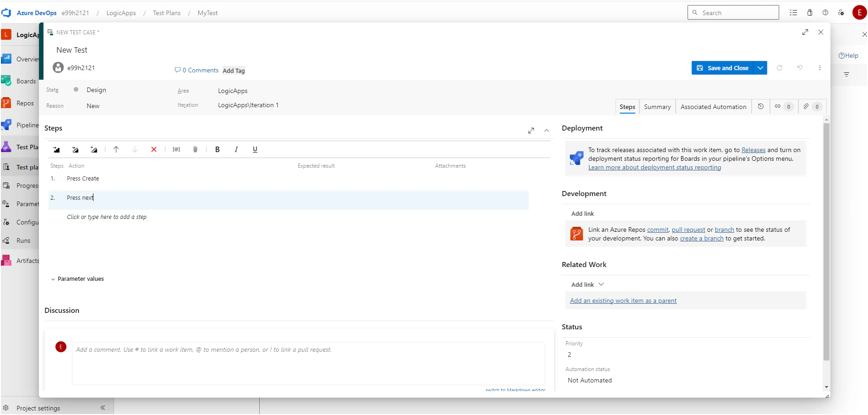This screenshot has width=868, height=415.
Task: Delete the selected step with the red X
Action: [154, 150]
